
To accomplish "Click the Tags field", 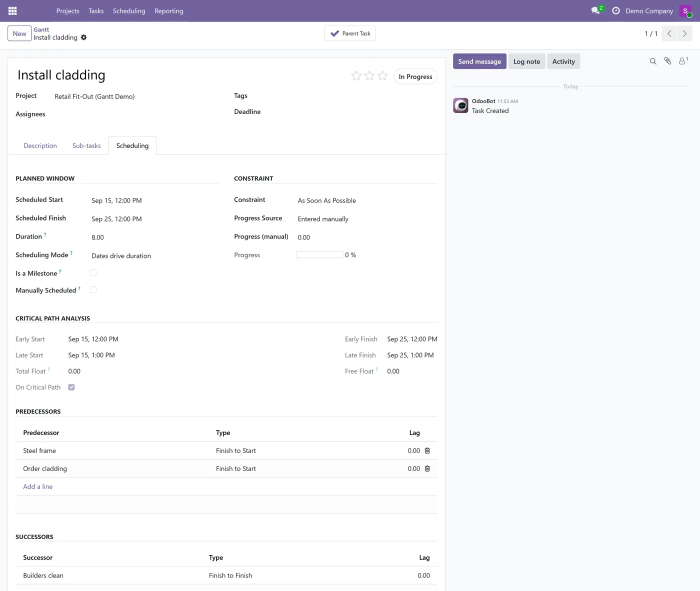I will (x=354, y=96).
